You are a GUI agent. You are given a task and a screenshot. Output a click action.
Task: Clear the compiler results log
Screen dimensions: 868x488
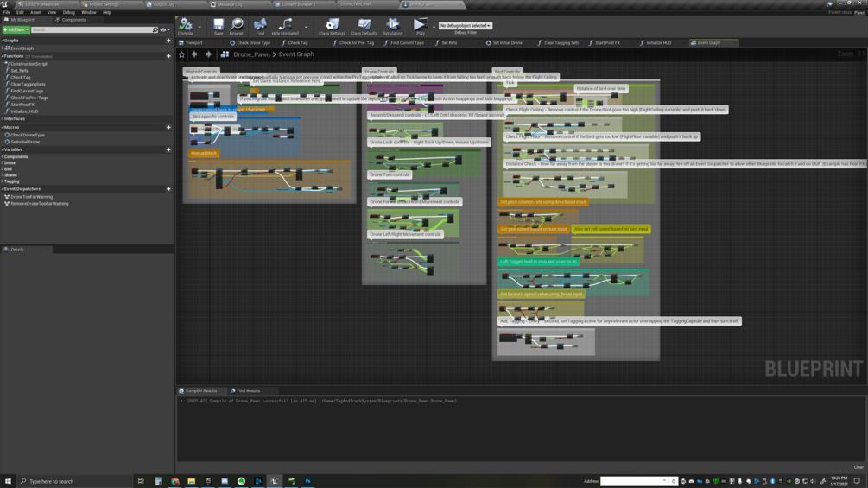point(858,467)
